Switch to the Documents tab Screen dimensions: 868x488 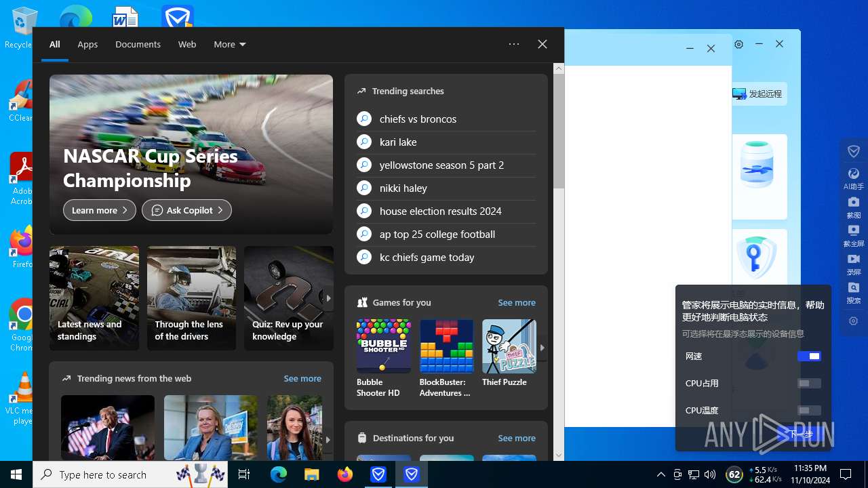[x=138, y=44]
